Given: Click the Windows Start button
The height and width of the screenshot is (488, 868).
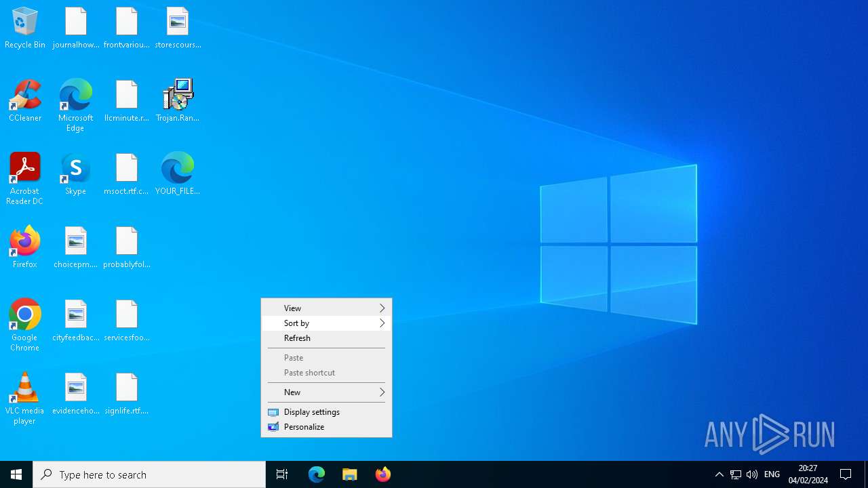Looking at the screenshot, I should 16,474.
